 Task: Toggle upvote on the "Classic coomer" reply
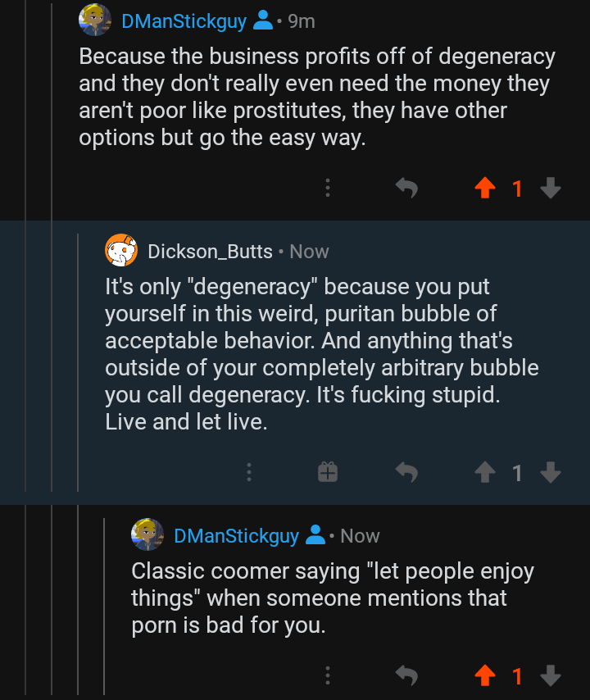tap(485, 675)
